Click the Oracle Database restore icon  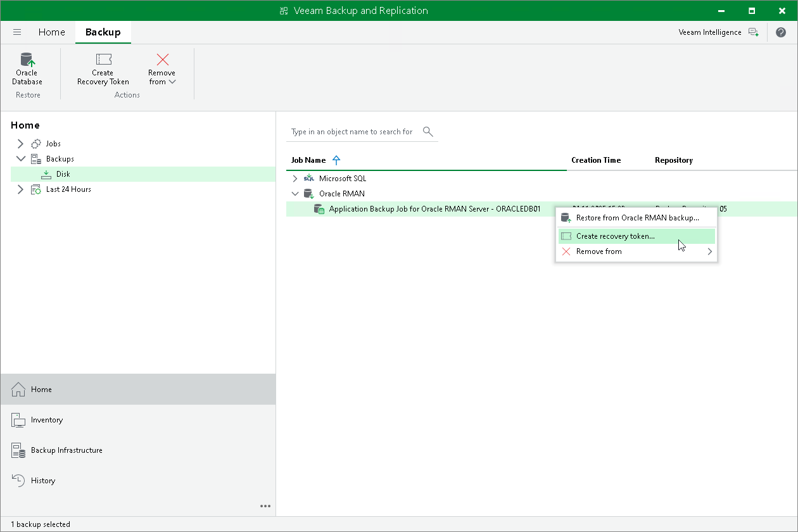[27, 60]
